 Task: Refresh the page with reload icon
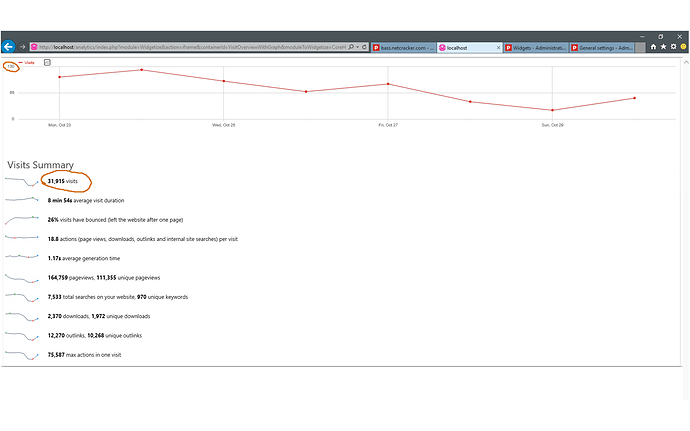[364, 47]
